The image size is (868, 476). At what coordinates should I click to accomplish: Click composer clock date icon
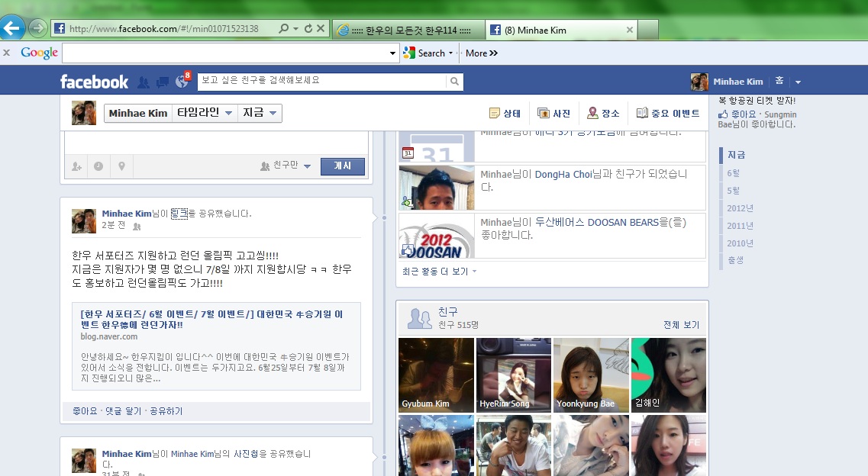98,166
